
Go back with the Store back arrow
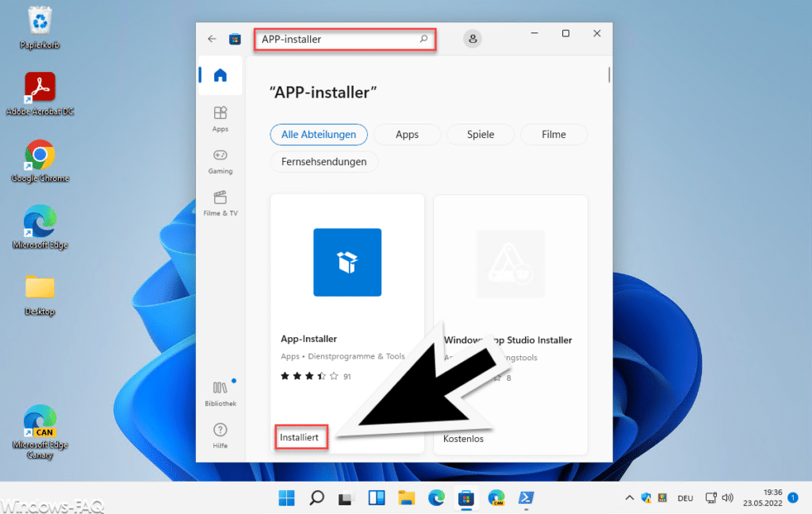pos(212,39)
